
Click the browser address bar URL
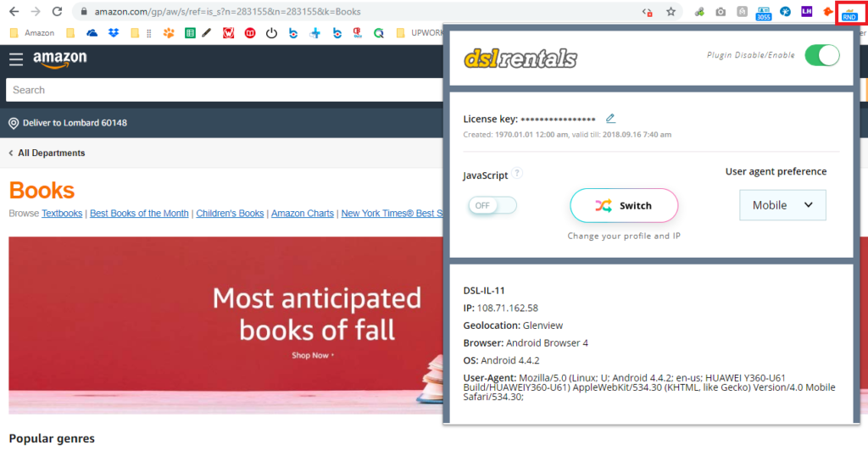tap(227, 12)
